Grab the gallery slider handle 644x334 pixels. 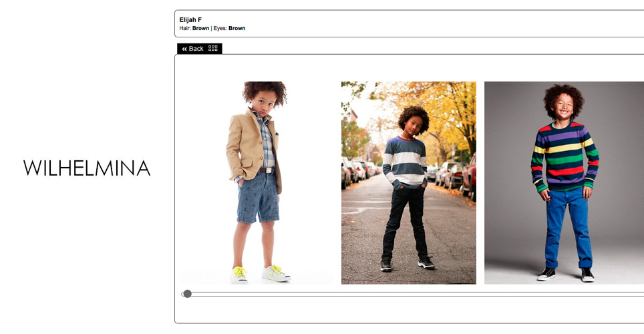[x=187, y=294]
